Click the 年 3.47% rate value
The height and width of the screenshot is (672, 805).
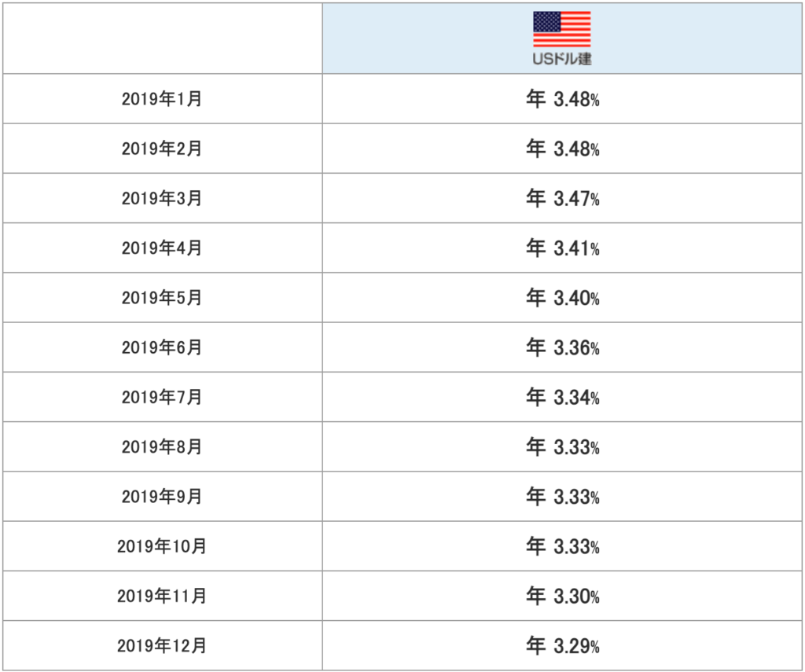click(563, 198)
